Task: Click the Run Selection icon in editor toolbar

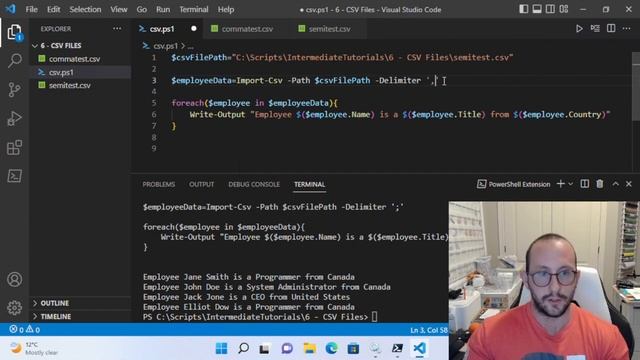Action: point(595,29)
